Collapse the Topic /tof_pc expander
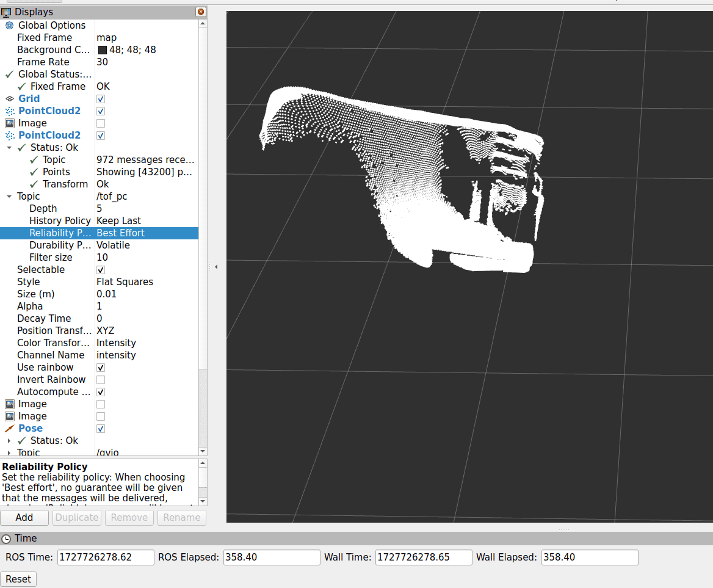713x588 pixels. point(9,197)
